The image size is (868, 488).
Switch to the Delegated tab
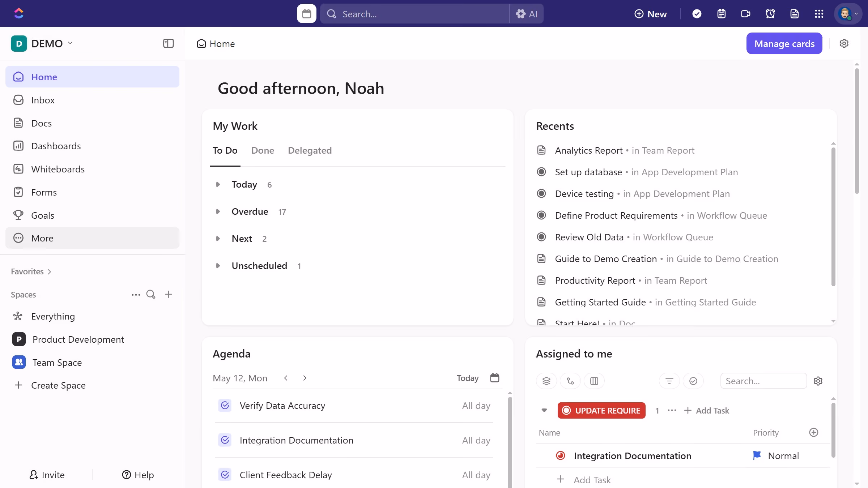pos(310,150)
